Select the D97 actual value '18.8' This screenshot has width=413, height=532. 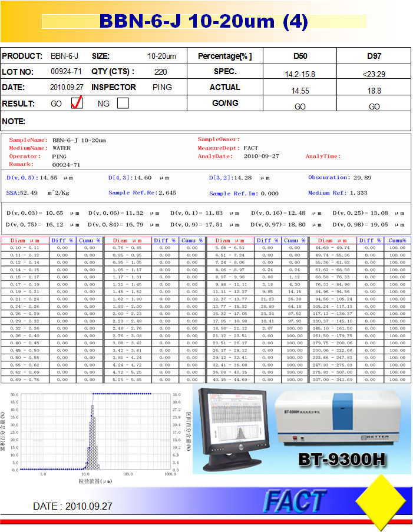point(374,91)
